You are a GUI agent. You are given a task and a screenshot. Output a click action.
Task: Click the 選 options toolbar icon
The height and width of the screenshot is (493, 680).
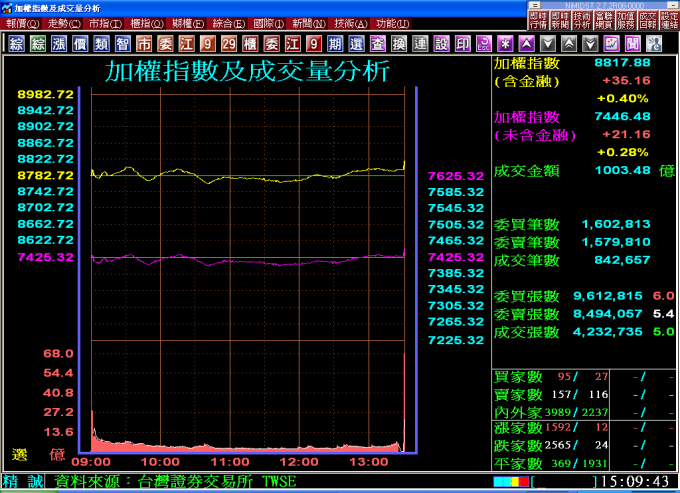(356, 44)
